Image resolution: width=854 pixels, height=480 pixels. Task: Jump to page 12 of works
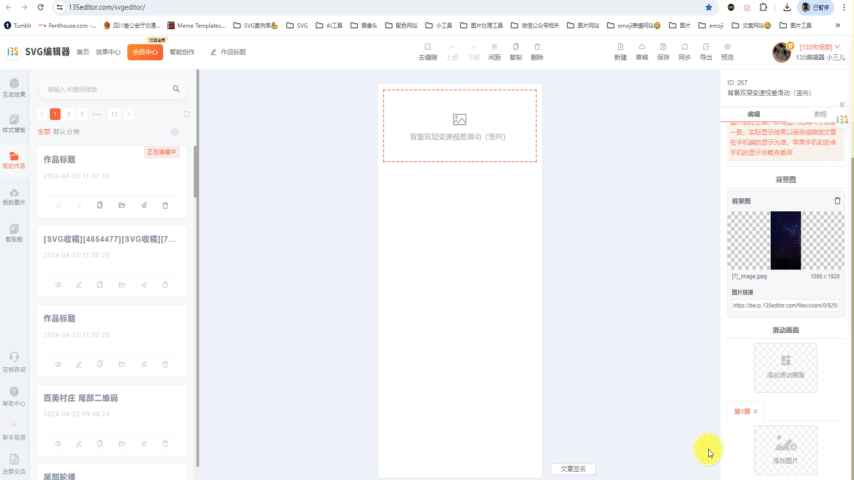[114, 114]
